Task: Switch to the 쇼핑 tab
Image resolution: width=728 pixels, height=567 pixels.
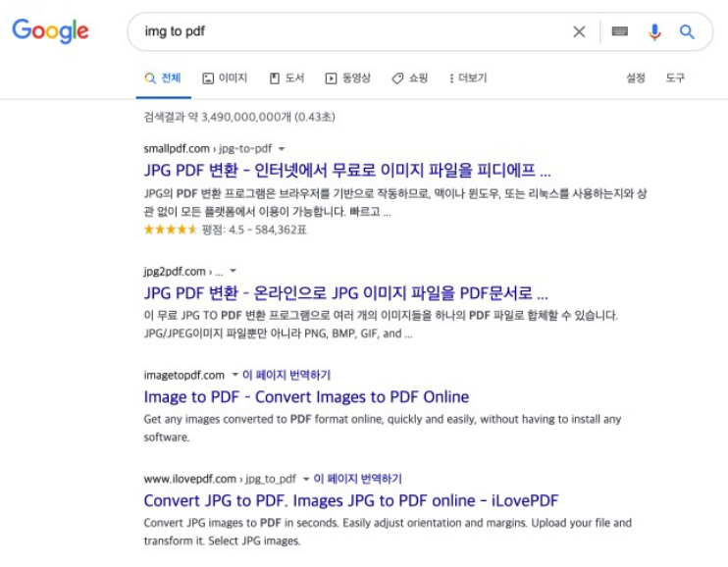Action: [409, 78]
